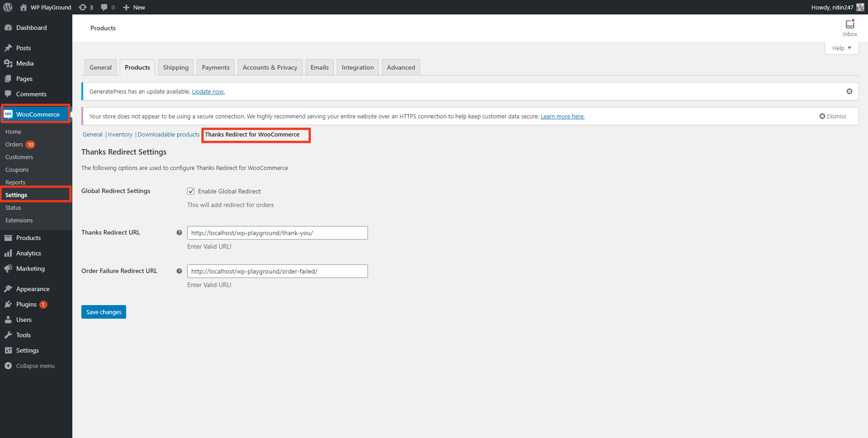Click the Plugins plug icon
The width and height of the screenshot is (868, 438).
[8, 304]
